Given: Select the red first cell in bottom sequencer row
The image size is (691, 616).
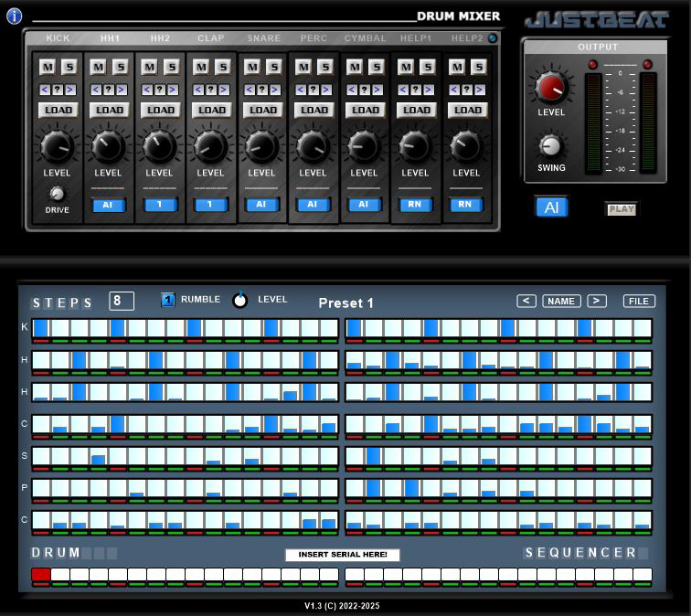Looking at the screenshot, I should [x=41, y=574].
